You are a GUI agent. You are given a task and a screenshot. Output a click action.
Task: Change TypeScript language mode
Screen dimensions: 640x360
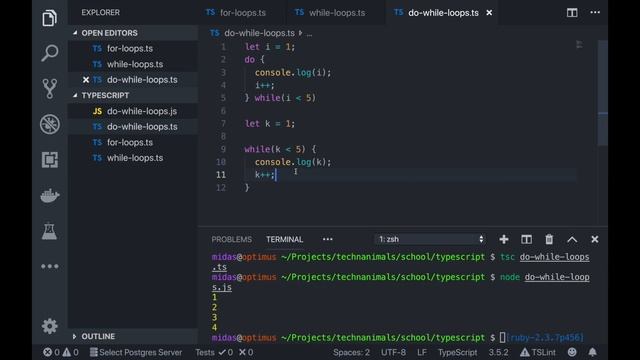[x=457, y=352]
